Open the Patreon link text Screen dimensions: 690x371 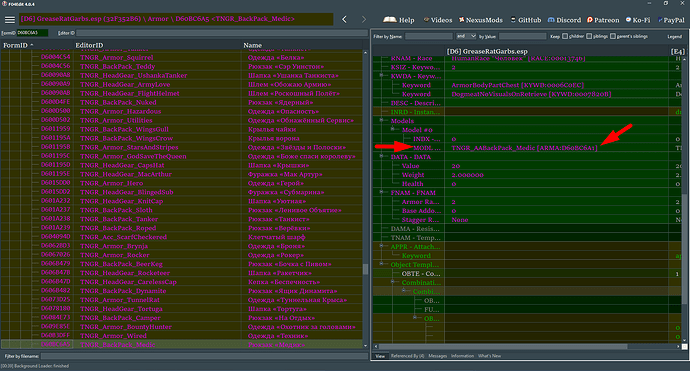pyautogui.click(x=606, y=20)
